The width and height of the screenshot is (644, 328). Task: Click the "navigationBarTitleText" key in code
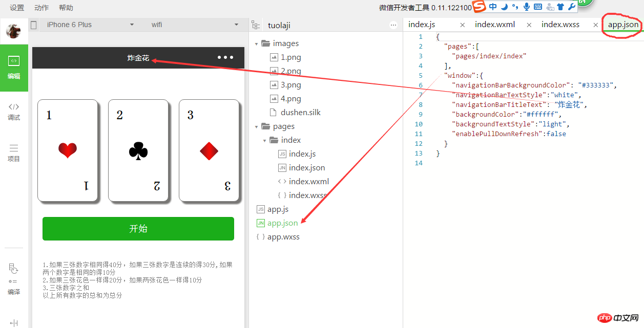point(499,105)
